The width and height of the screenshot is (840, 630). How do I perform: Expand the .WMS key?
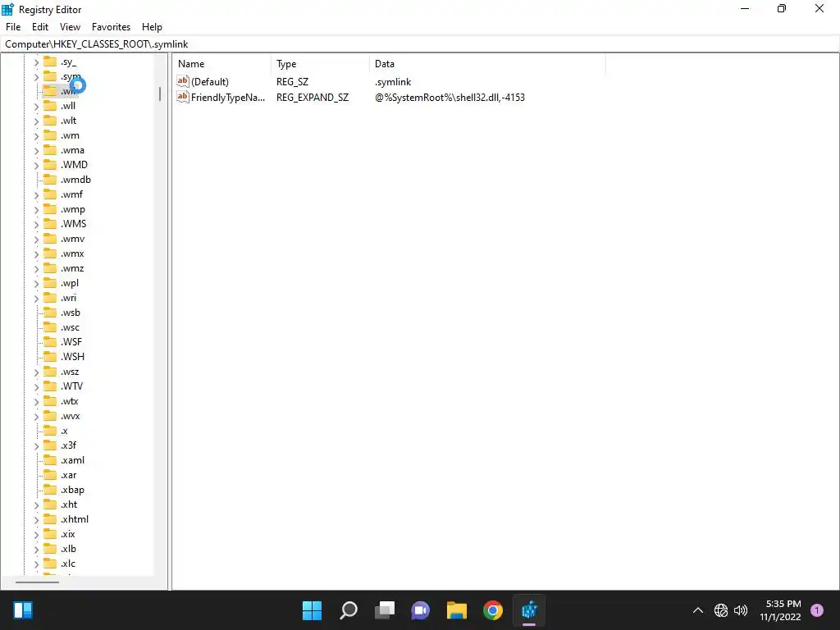[36, 224]
